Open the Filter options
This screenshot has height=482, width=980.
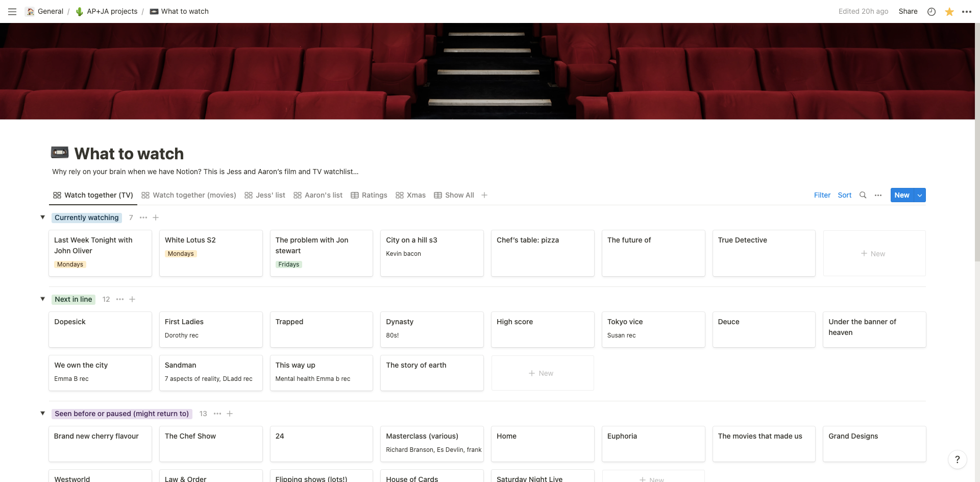point(822,195)
